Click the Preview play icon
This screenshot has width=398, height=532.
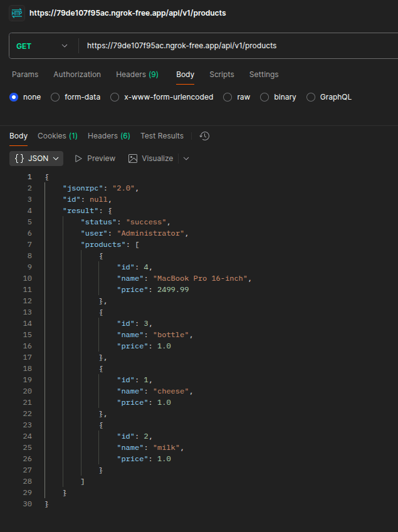click(78, 159)
